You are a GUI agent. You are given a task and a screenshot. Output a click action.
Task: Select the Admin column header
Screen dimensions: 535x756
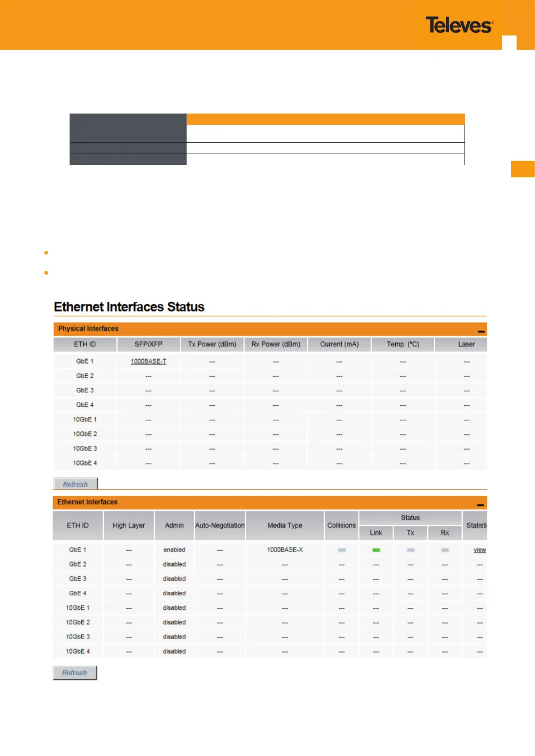(x=174, y=525)
